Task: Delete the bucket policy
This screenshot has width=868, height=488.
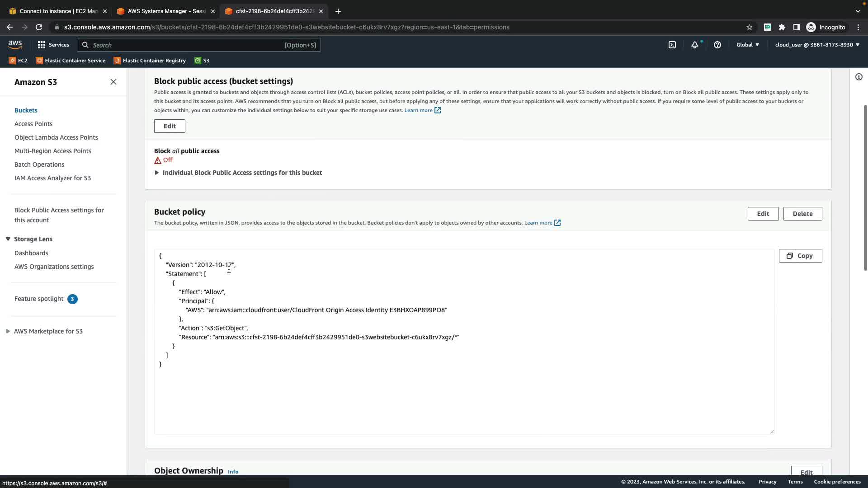Action: [802, 214]
